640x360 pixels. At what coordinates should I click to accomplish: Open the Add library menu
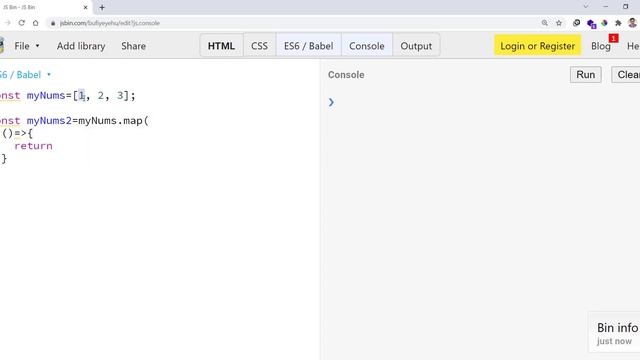(x=81, y=46)
